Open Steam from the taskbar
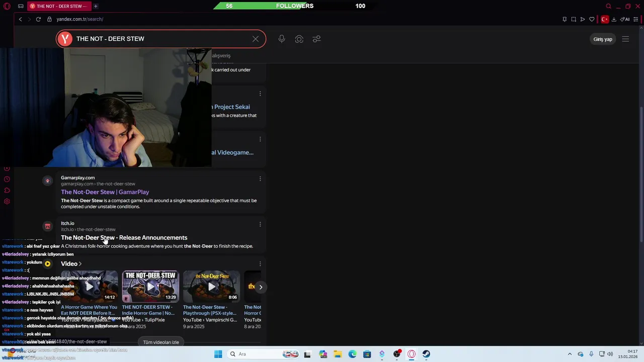This screenshot has height=362, width=644. coord(426,354)
